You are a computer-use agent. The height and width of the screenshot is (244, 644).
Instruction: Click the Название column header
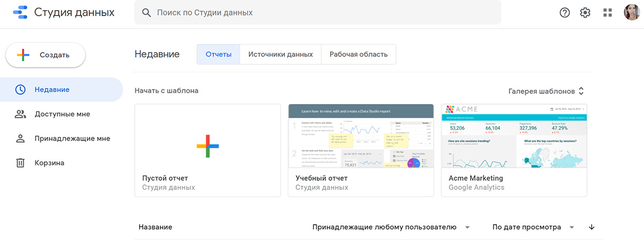pos(155,227)
